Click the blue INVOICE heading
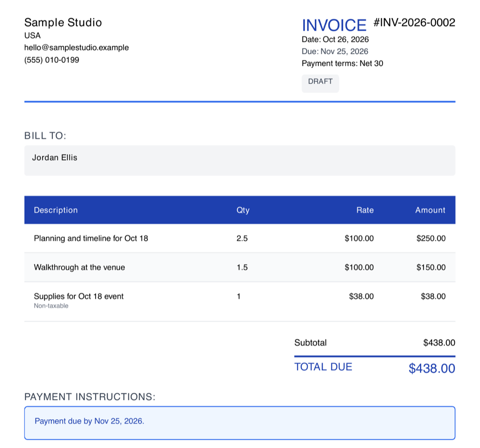Screen dimensions: 480x448 coord(334,25)
